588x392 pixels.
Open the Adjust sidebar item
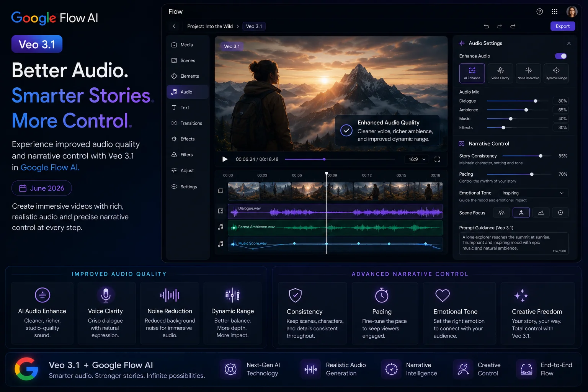tap(188, 170)
